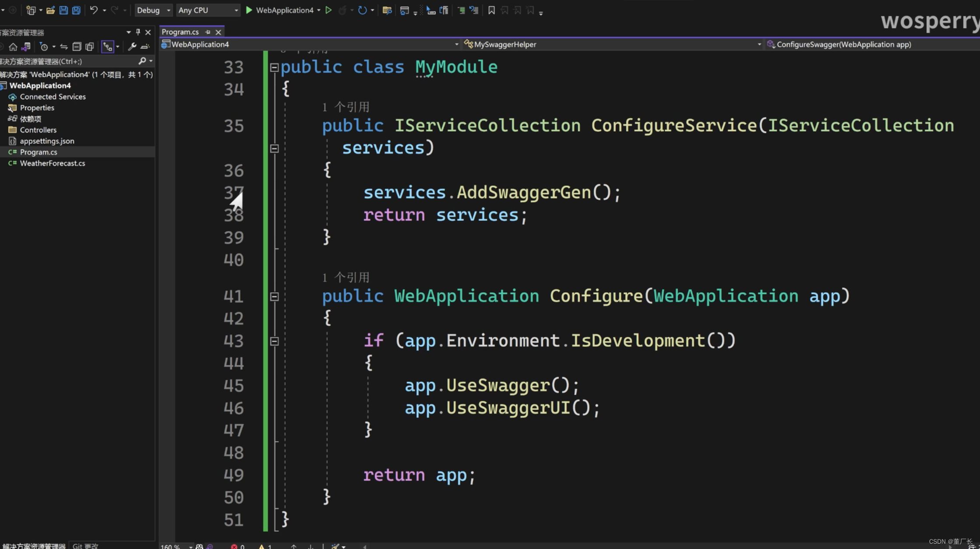Open the Any CPU platform dropdown
The height and width of the screenshot is (549, 980).
point(208,10)
